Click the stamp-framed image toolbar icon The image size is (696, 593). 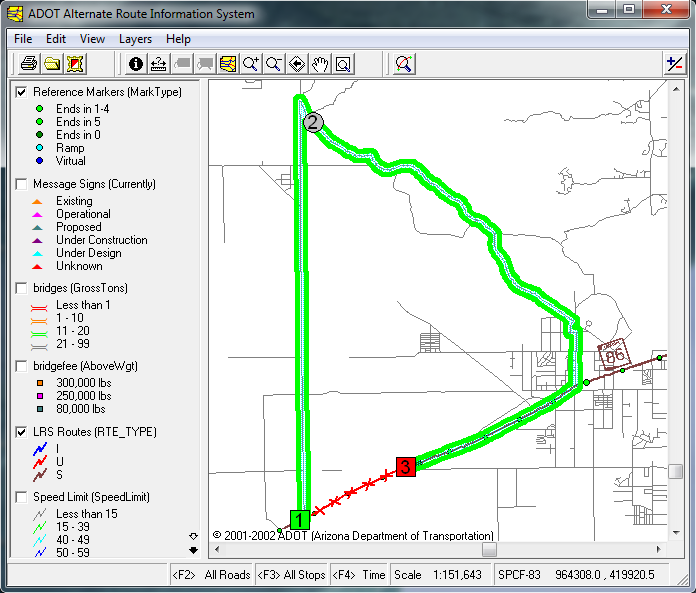point(75,64)
